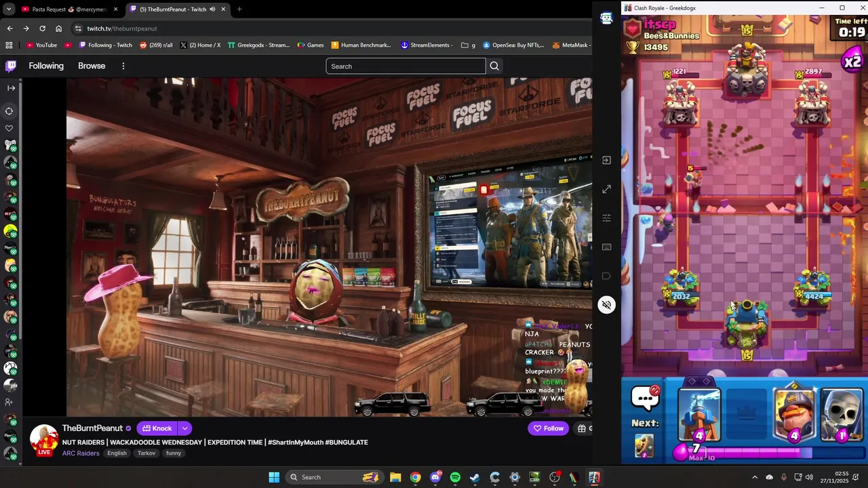The width and height of the screenshot is (868, 488).
Task: Click the side panel keyboard icon
Action: [606, 247]
